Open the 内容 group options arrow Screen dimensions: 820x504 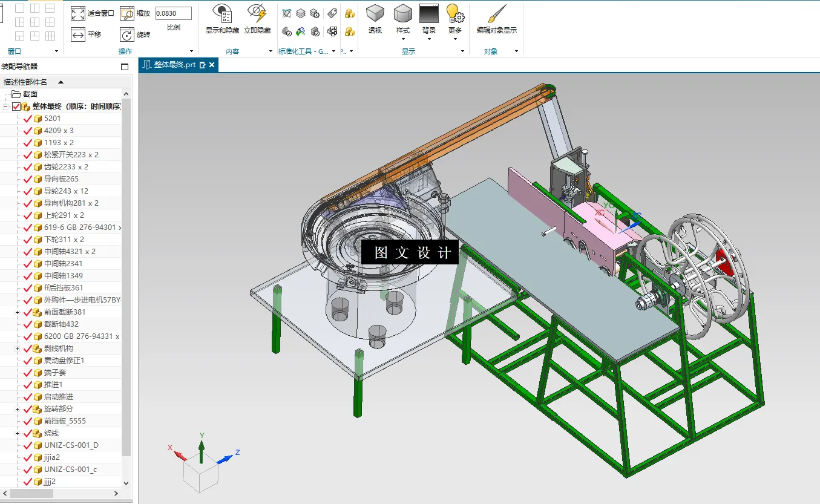(271, 51)
